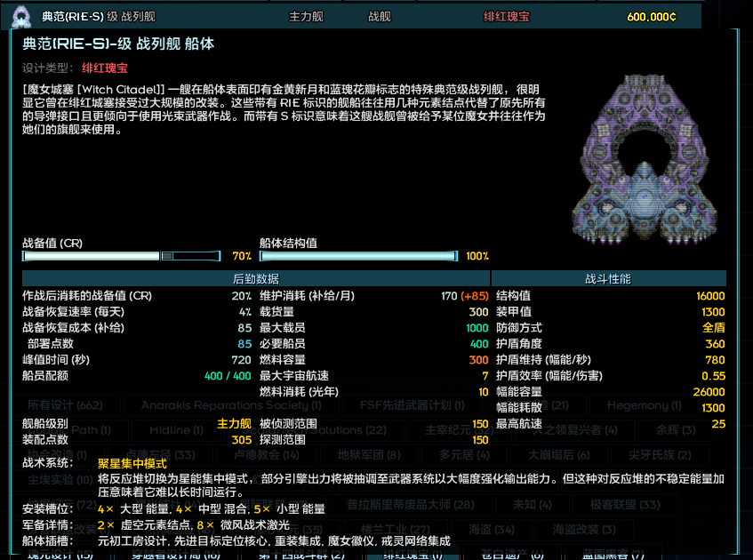This screenshot has height=560, width=753.
Task: Click the ship icon beside 典范(RIE-S) header
Action: pos(21,15)
